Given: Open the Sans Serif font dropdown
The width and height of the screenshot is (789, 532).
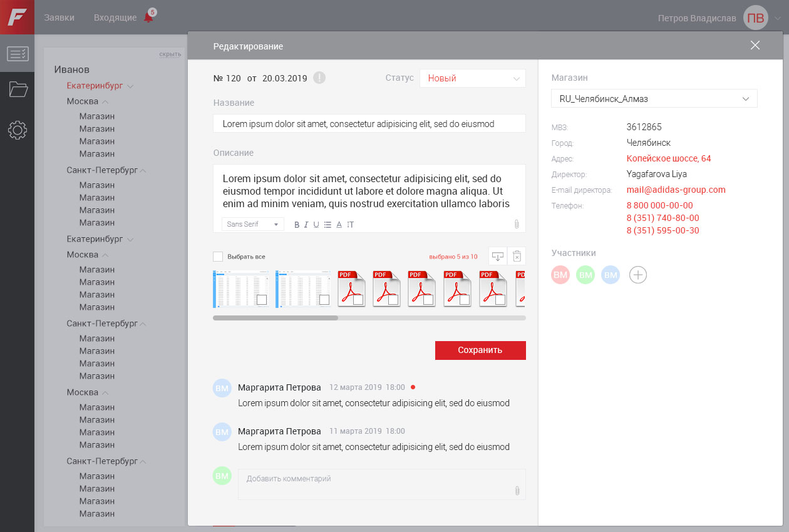Looking at the screenshot, I should click(252, 224).
